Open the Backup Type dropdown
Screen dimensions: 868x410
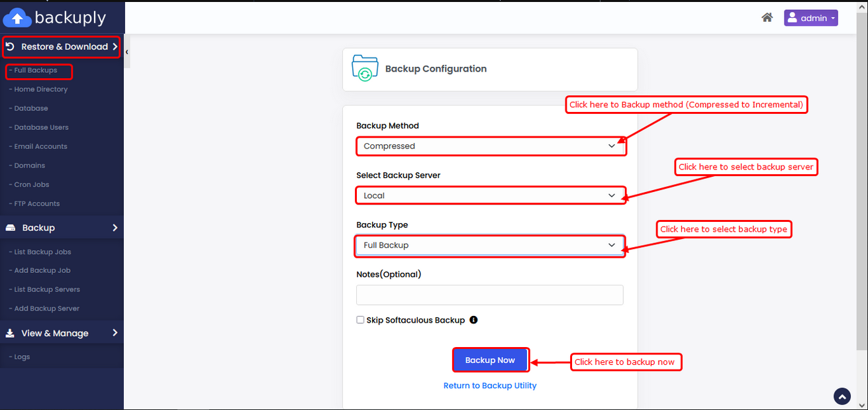click(490, 246)
